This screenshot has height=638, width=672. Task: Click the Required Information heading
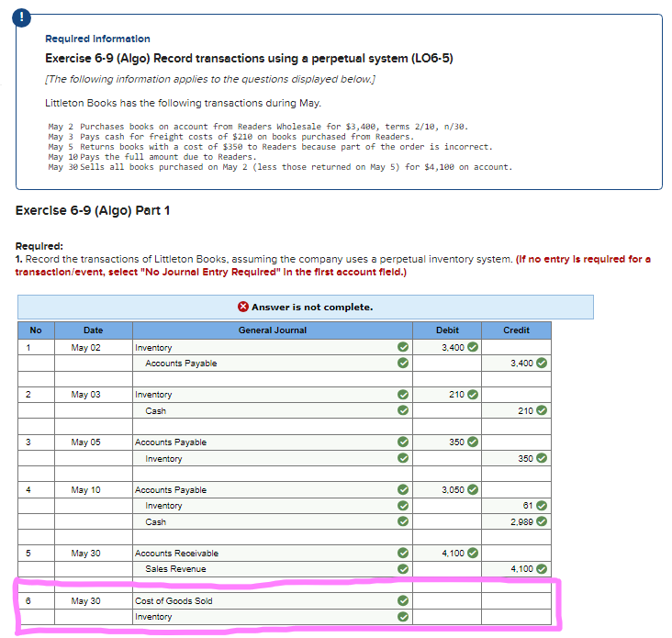pos(97,39)
